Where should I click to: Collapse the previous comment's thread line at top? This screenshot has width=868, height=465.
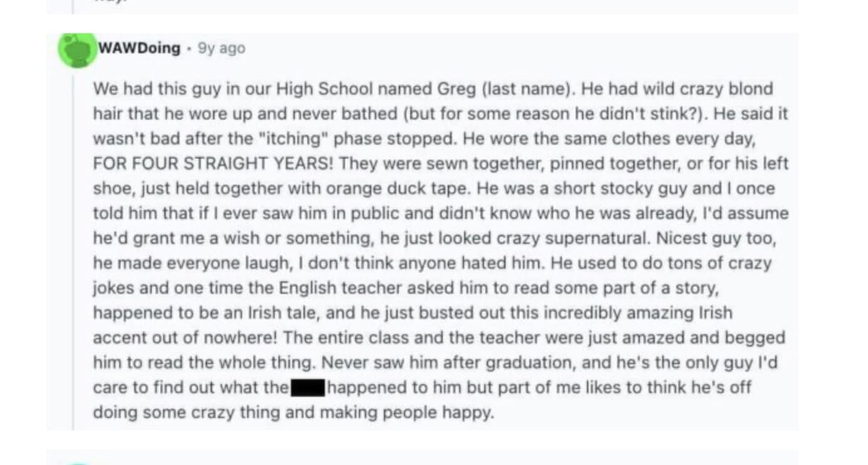tap(73, 6)
